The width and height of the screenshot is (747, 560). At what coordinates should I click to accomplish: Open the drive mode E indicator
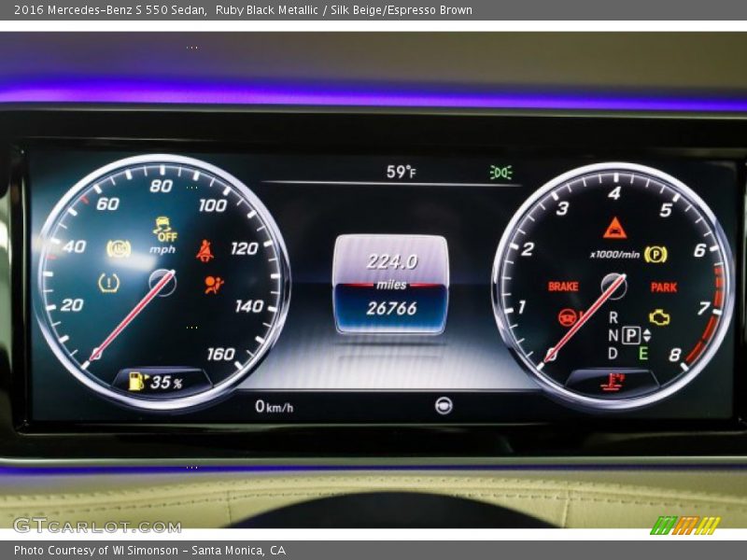tap(643, 353)
